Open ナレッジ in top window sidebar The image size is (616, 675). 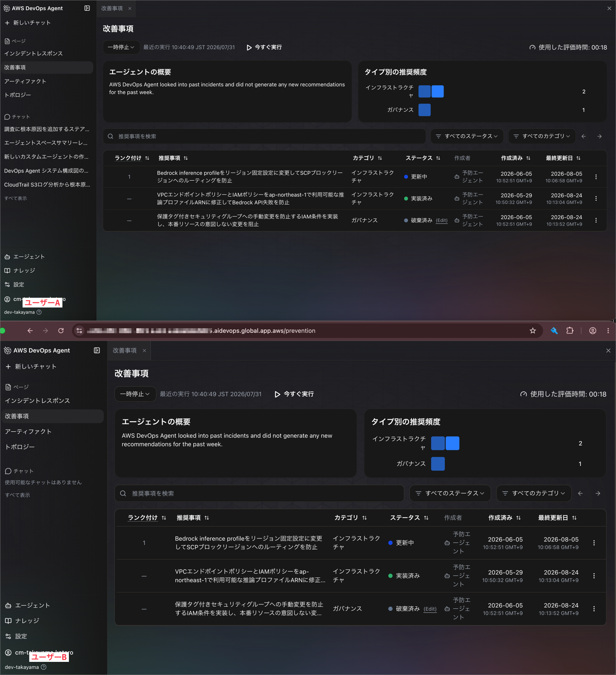click(20, 271)
